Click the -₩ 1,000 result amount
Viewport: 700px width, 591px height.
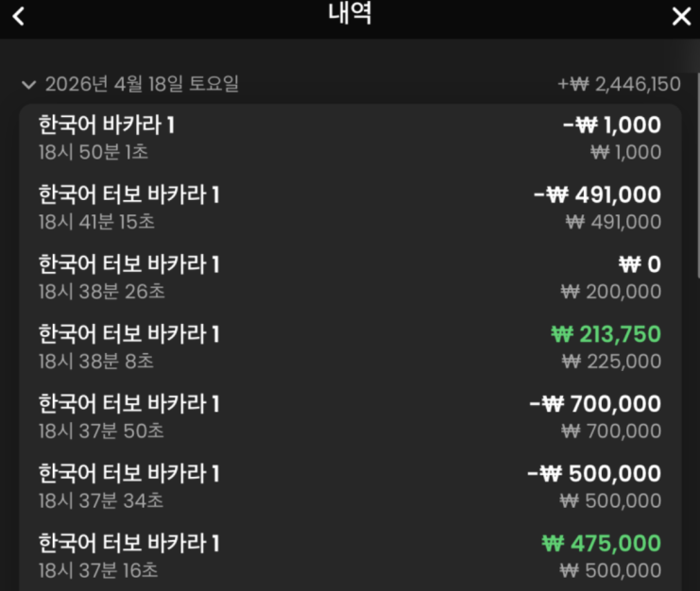click(612, 126)
